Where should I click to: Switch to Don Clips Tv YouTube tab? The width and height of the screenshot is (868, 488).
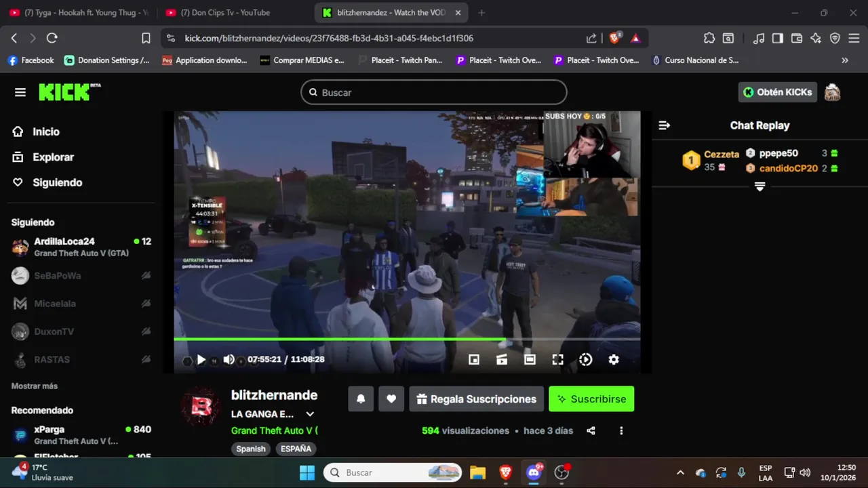(x=234, y=12)
